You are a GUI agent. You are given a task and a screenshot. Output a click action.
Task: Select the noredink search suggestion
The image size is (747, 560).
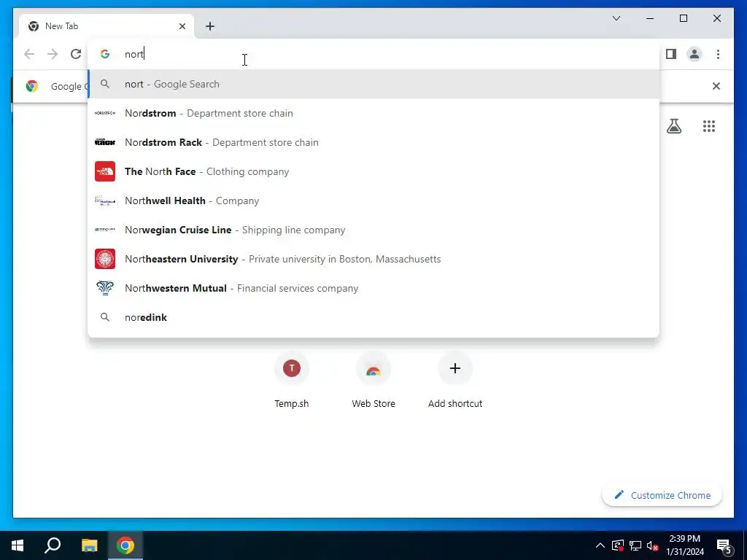coord(373,317)
